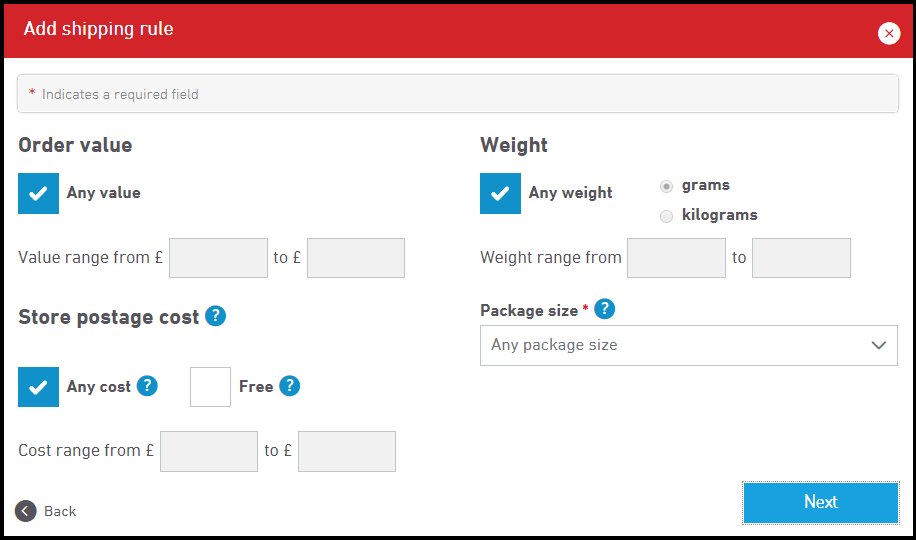Enable the Free postage checkbox

point(210,386)
